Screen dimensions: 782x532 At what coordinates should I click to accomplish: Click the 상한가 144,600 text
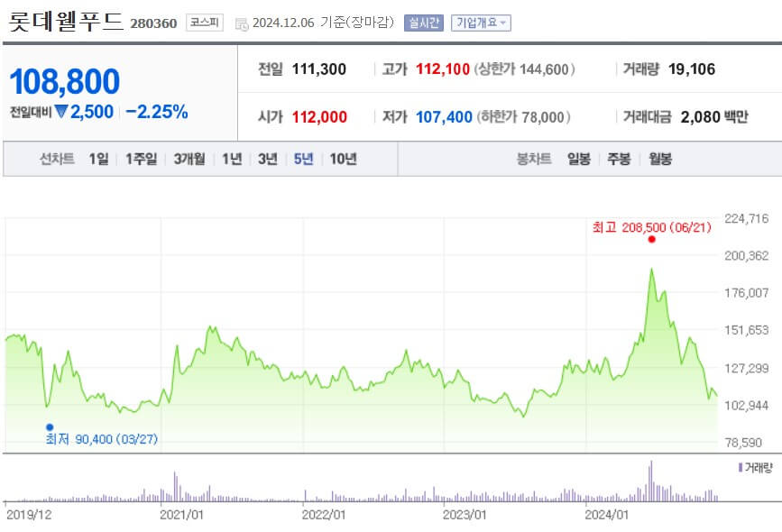click(x=524, y=69)
